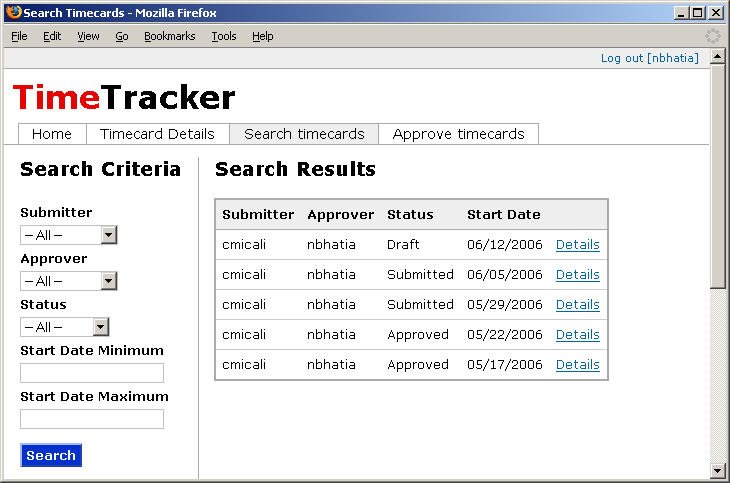Open the Tools menu
The height and width of the screenshot is (483, 730).
224,36
